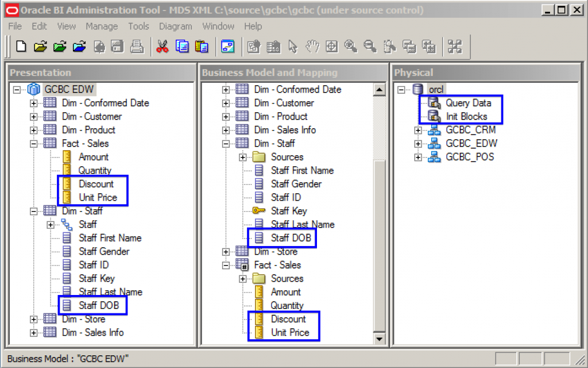Click the Business Model vertical scrollbar thumb
This screenshot has width=588, height=368.
(x=379, y=246)
